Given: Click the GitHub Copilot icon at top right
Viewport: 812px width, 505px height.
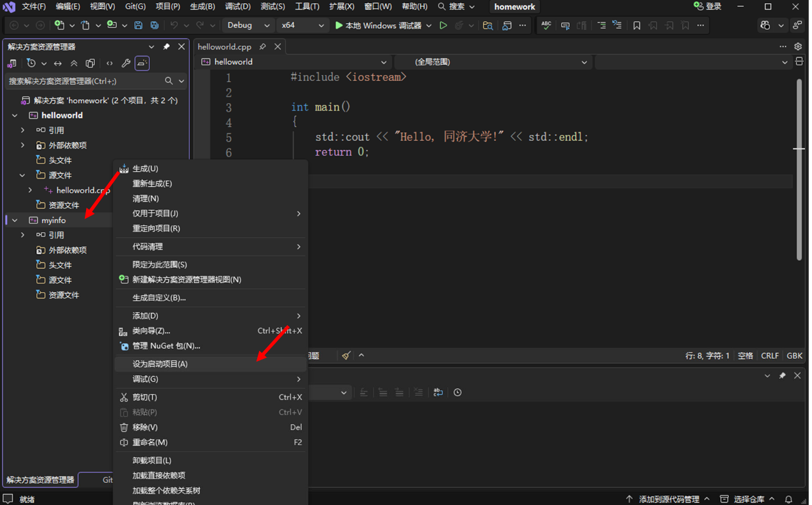Looking at the screenshot, I should 766,26.
